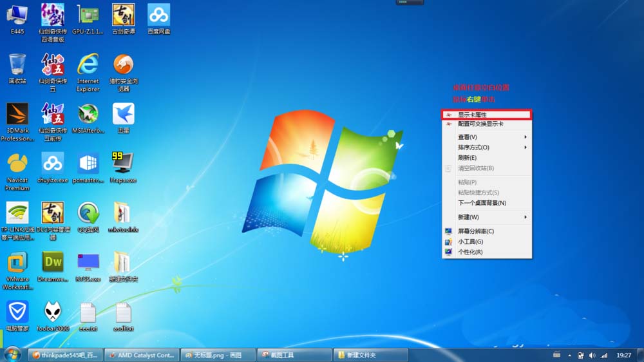Switch to 新建文件夹 taskbar button
644x362 pixels.
tap(370, 355)
